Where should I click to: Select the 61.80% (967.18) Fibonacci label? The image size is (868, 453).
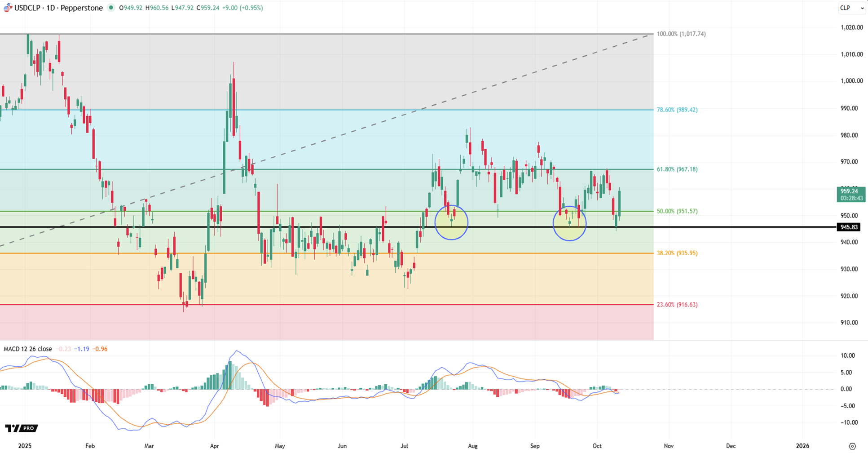point(677,169)
